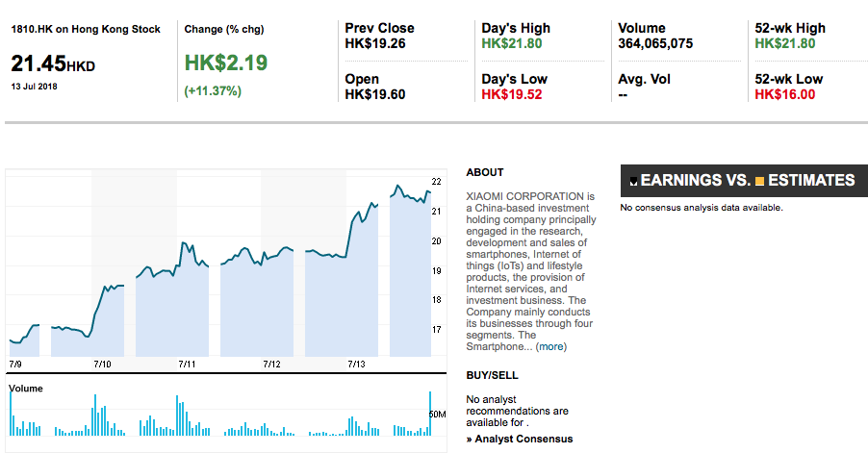Select the Day's High HK$21.80 figure

click(512, 43)
